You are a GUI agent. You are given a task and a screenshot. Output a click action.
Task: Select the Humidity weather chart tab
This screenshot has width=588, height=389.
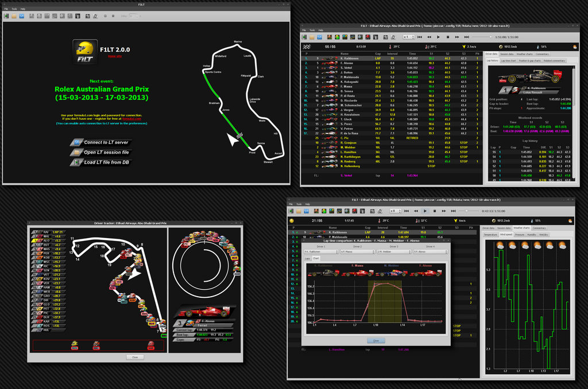[x=531, y=235]
